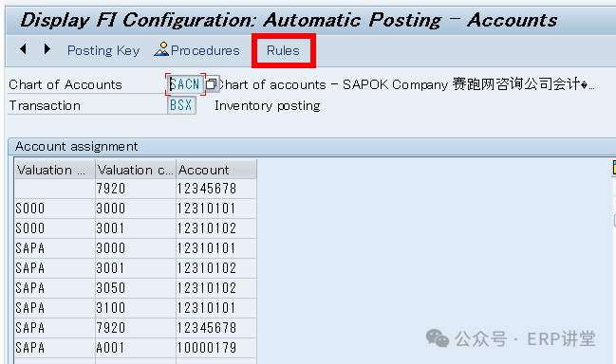The image size is (616, 364).
Task: Click the Transaction BSX field
Action: (181, 105)
